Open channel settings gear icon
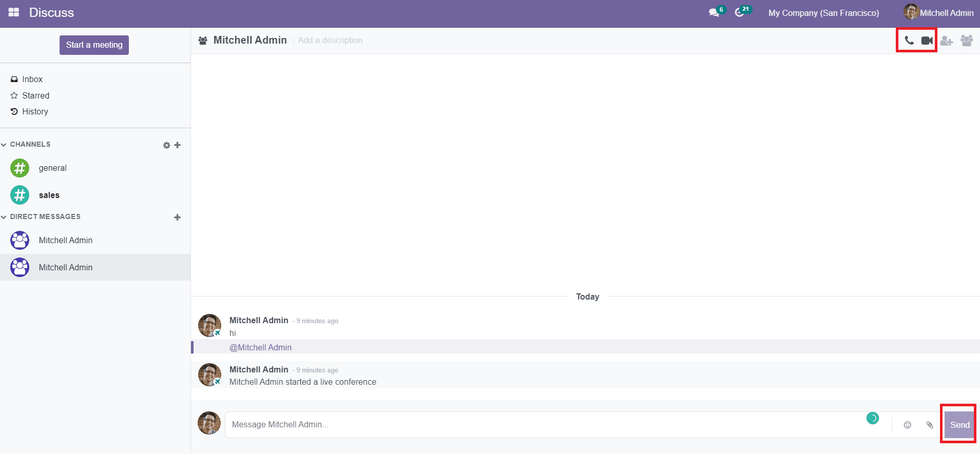Viewport: 980px width, 454px height. [166, 145]
